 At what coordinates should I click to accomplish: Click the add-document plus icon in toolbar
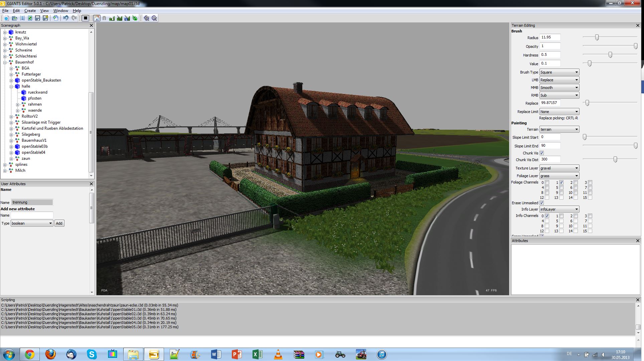[55, 18]
